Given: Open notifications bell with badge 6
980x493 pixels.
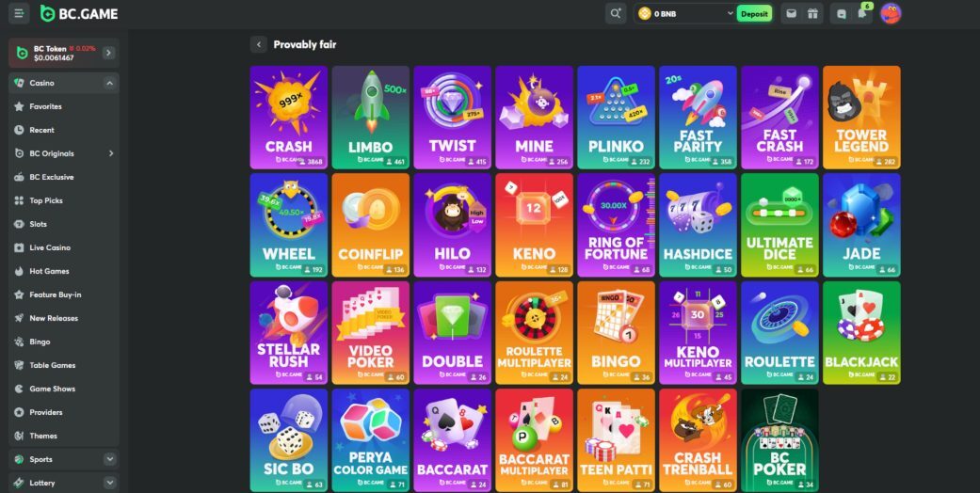Looking at the screenshot, I should (x=862, y=13).
